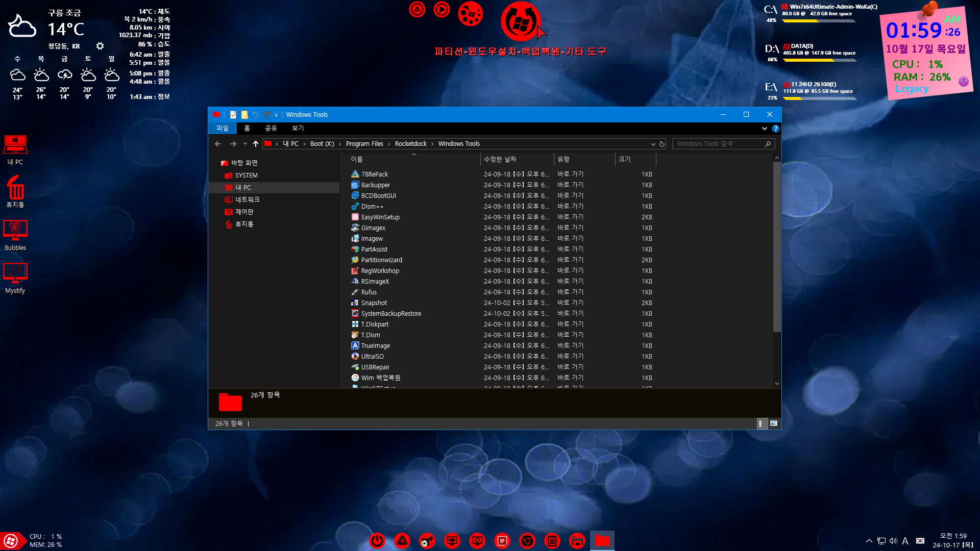The height and width of the screenshot is (551, 980).
Task: Open the recent locations dropdown arrow
Action: point(245,144)
